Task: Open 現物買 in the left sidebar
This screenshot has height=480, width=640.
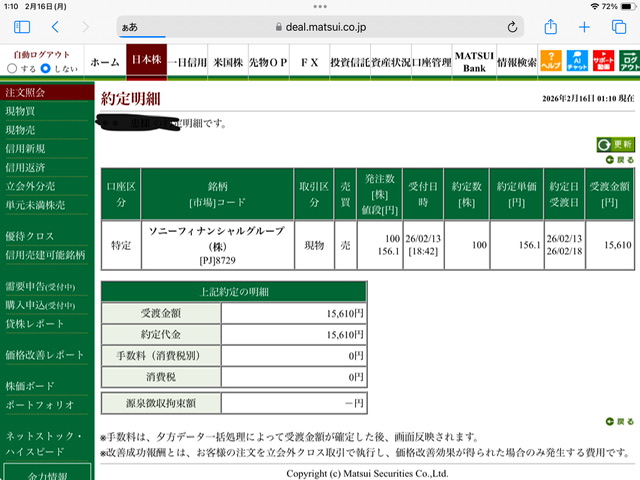Action: 20,111
